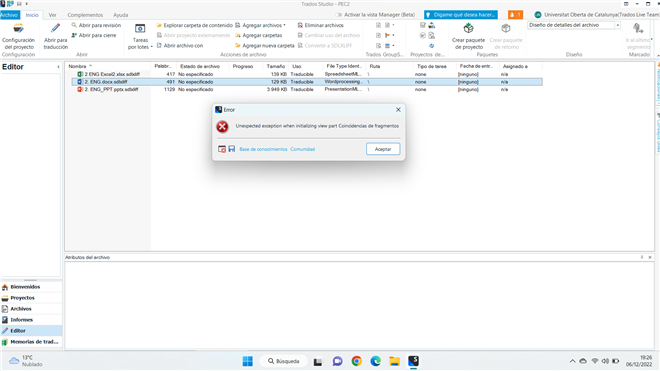Viewport: 660px width, 371px height.
Task: Switch to Inicio ribbon tab
Action: pyautogui.click(x=32, y=15)
